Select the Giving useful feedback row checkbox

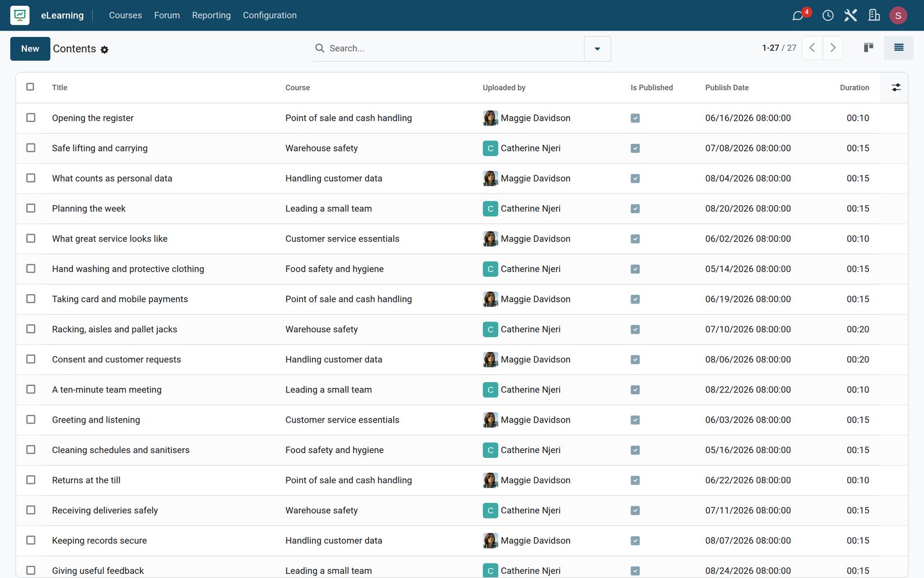point(31,570)
